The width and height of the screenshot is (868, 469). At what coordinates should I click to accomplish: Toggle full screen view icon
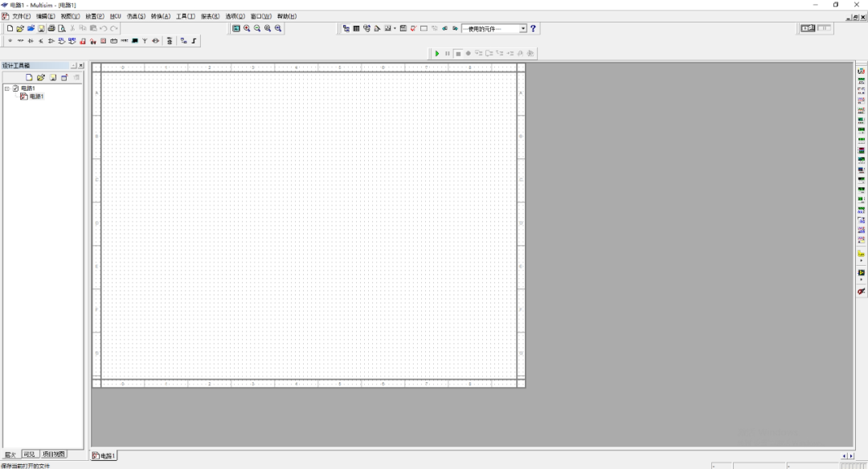click(x=236, y=28)
